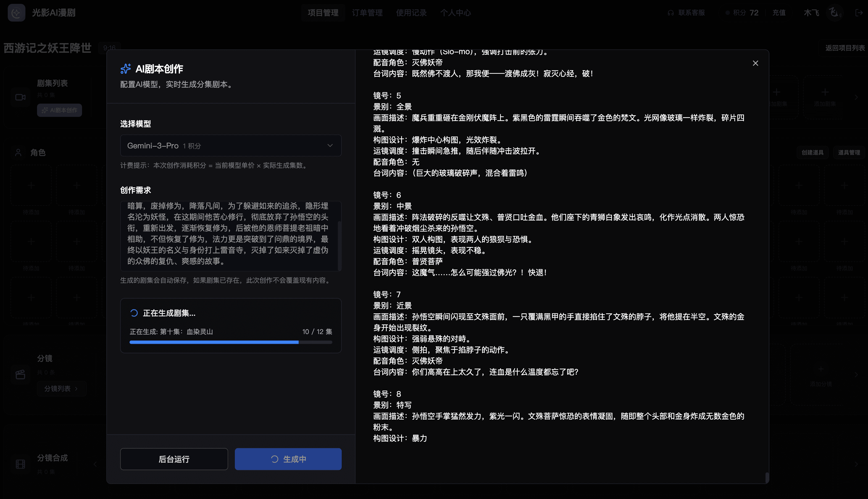Open user avatar next to 木飞
This screenshot has height=499, width=868.
[x=834, y=13]
